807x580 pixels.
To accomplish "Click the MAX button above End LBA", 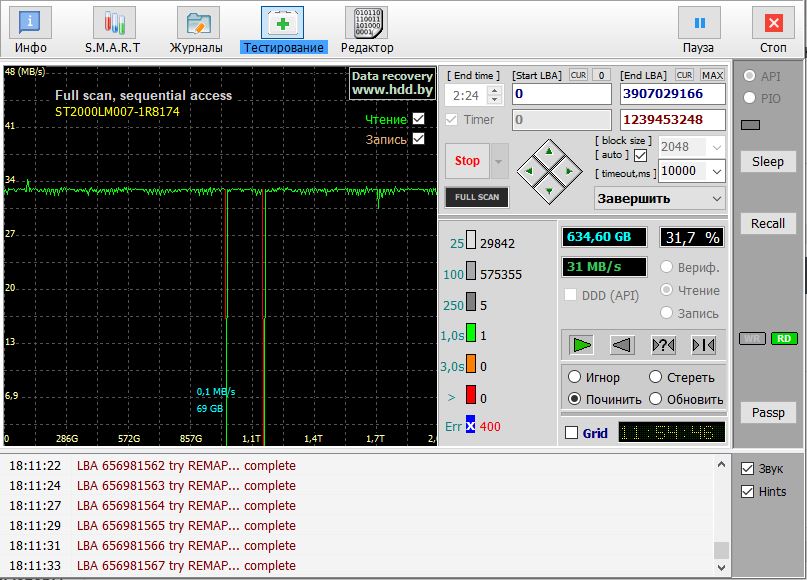I will pyautogui.click(x=712, y=75).
